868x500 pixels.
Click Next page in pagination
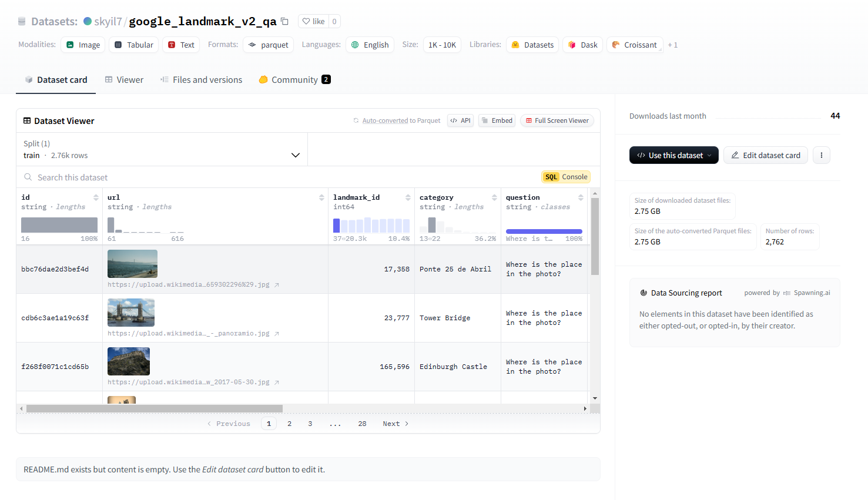click(x=396, y=424)
